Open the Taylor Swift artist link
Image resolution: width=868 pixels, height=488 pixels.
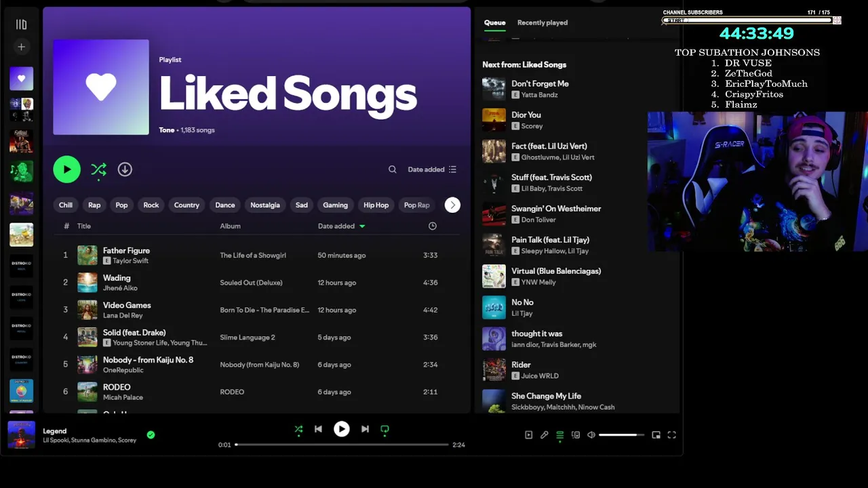coord(130,261)
